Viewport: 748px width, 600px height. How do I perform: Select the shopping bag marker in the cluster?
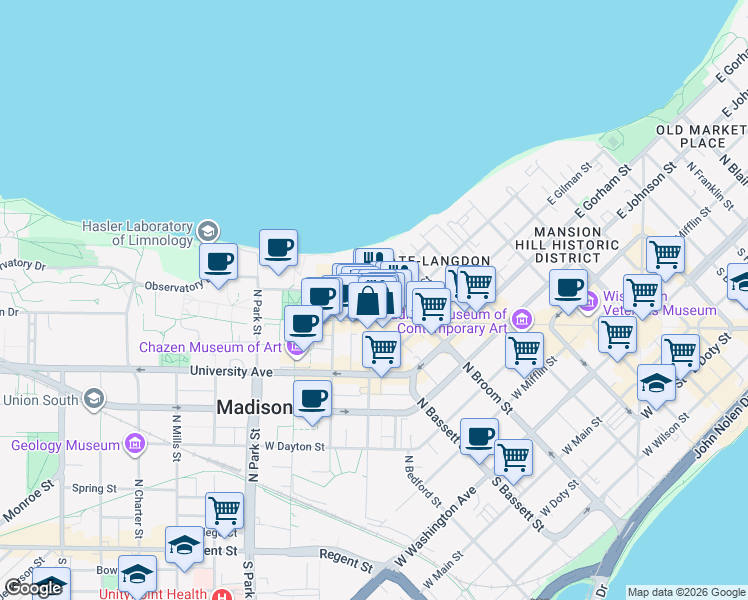coord(368,300)
